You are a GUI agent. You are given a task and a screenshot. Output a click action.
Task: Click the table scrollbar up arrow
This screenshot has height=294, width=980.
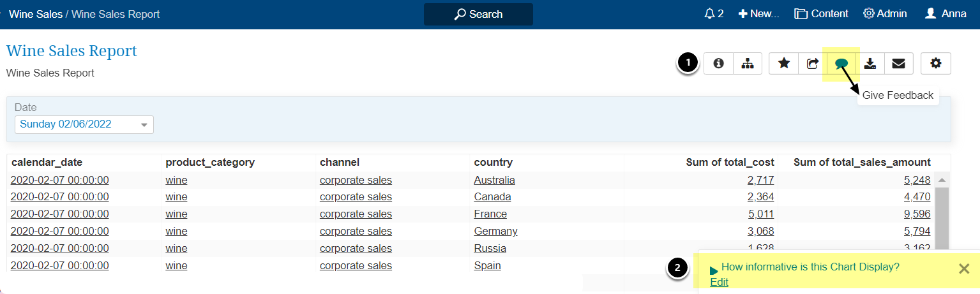pyautogui.click(x=942, y=180)
